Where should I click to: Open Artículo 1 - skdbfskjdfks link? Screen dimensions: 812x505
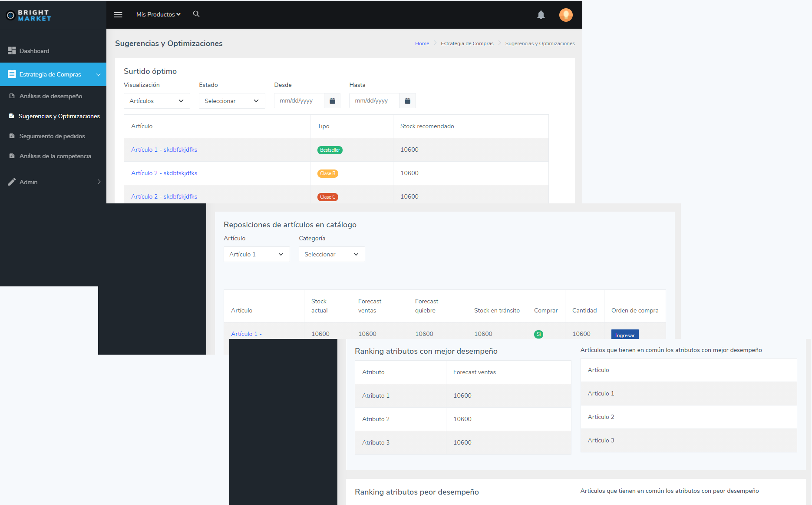[x=164, y=150]
